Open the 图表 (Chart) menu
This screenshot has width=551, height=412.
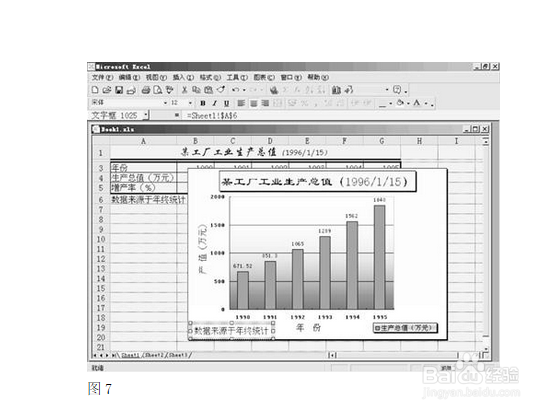(264, 77)
